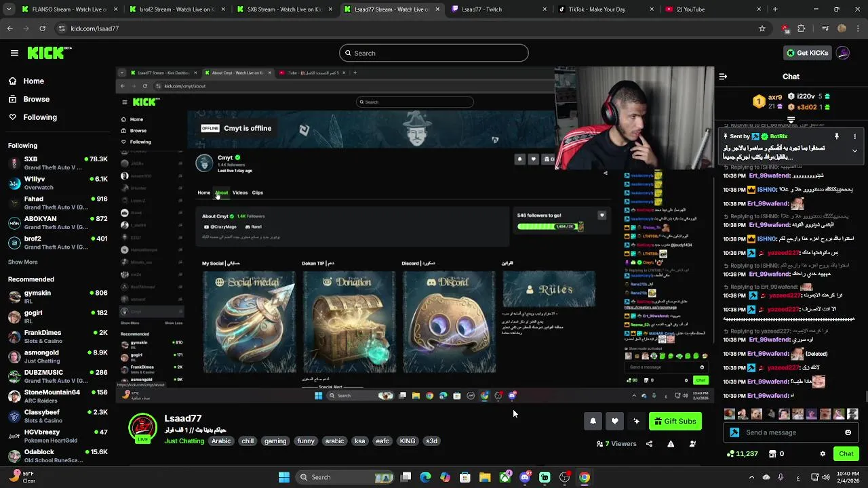The image size is (868, 488).
Task: Open the emote picker in the chat box
Action: 848,432
